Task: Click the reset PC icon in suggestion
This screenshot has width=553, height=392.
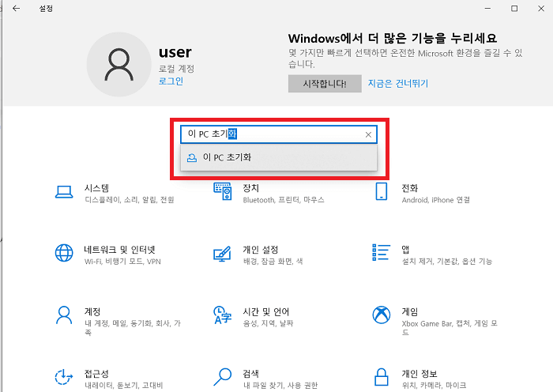Action: tap(192, 158)
